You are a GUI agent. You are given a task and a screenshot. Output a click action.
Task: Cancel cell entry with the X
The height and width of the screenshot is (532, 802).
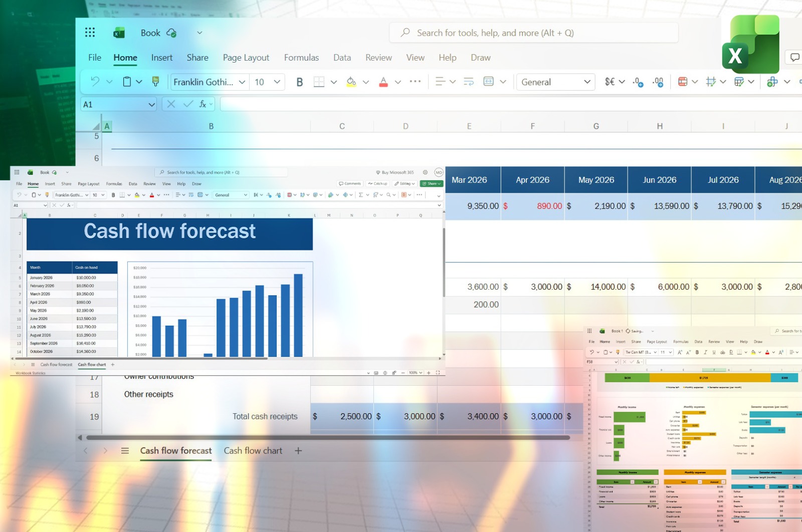pos(171,104)
